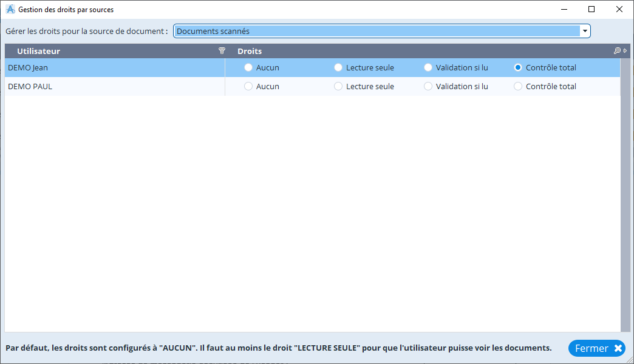Image resolution: width=634 pixels, height=364 pixels.
Task: Click the magnifier search icon in Droits header
Action: click(617, 51)
